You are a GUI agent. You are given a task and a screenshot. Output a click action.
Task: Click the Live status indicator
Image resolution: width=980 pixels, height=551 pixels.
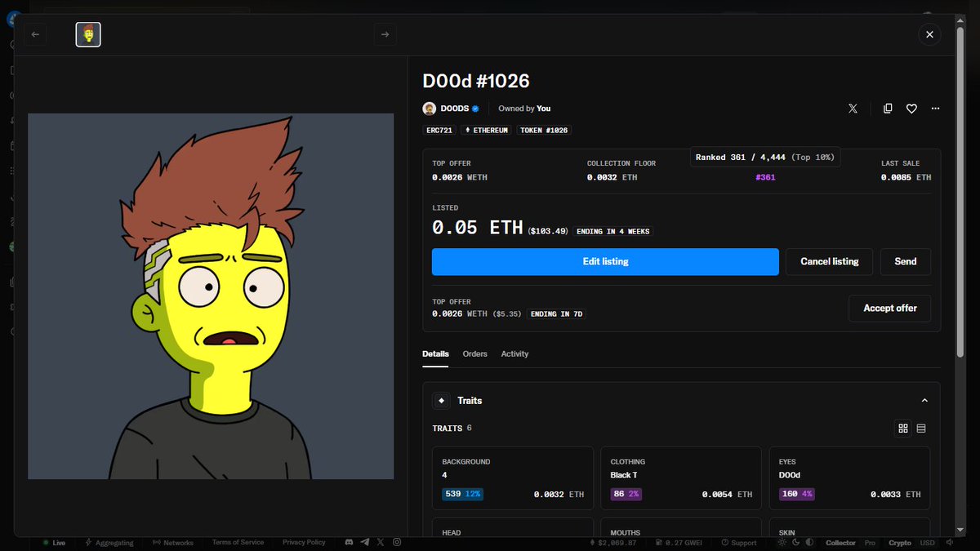pos(54,543)
